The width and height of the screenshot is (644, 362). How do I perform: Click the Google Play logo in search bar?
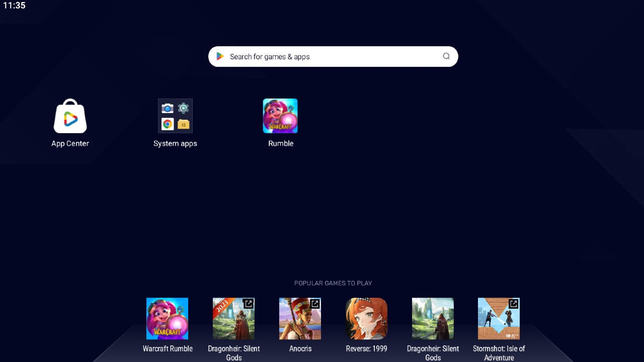point(220,56)
